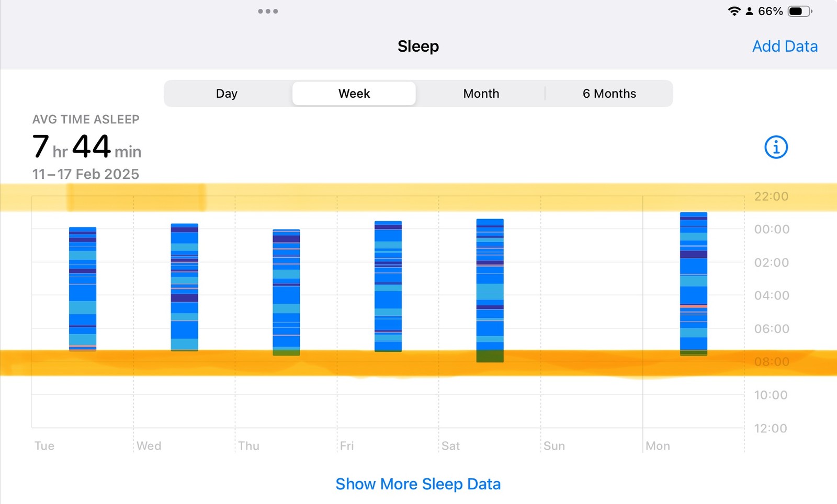
Task: Open Show More Sleep Data
Action: pyautogui.click(x=418, y=484)
